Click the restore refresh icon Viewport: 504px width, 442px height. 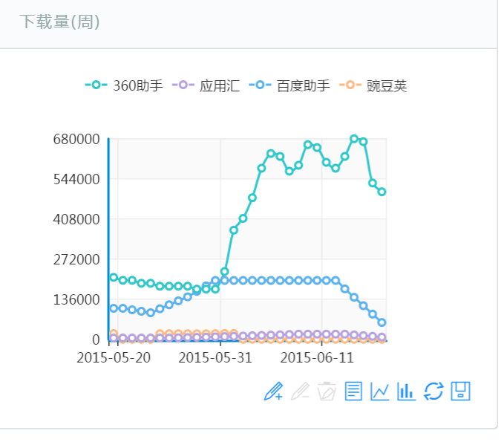[x=433, y=391]
